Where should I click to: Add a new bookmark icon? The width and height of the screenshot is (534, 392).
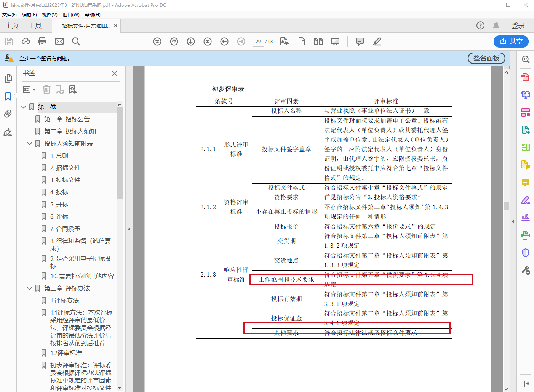click(59, 90)
